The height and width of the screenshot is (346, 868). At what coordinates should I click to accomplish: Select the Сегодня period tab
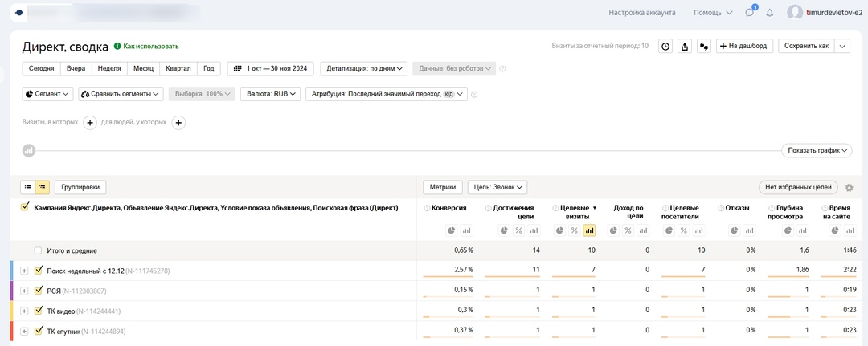coord(42,68)
